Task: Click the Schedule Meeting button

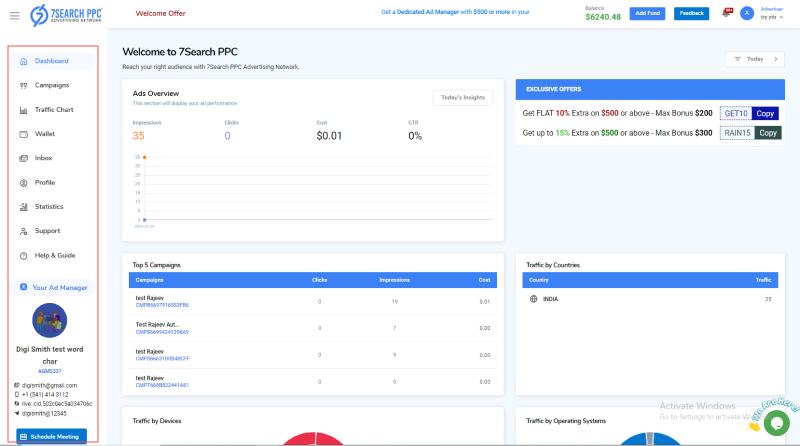Action: coord(52,437)
